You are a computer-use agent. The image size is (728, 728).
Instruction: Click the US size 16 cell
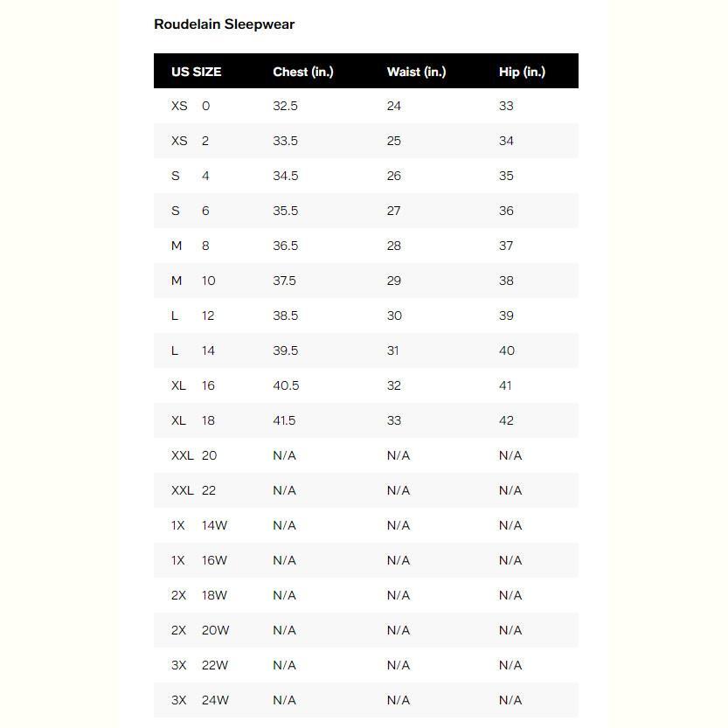pos(208,385)
